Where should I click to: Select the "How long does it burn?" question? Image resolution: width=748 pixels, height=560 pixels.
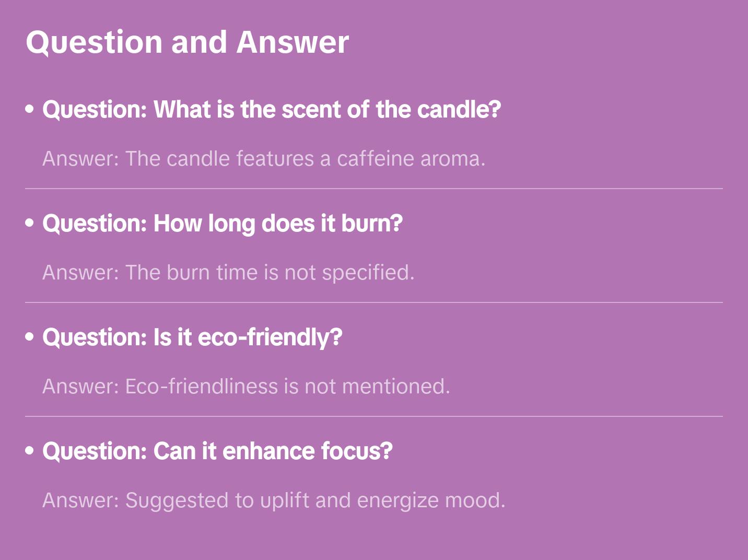(x=223, y=224)
